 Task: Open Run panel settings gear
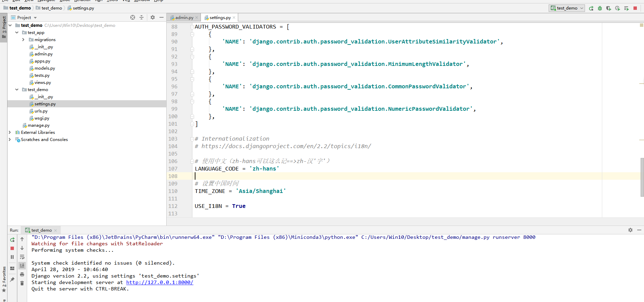(630, 230)
